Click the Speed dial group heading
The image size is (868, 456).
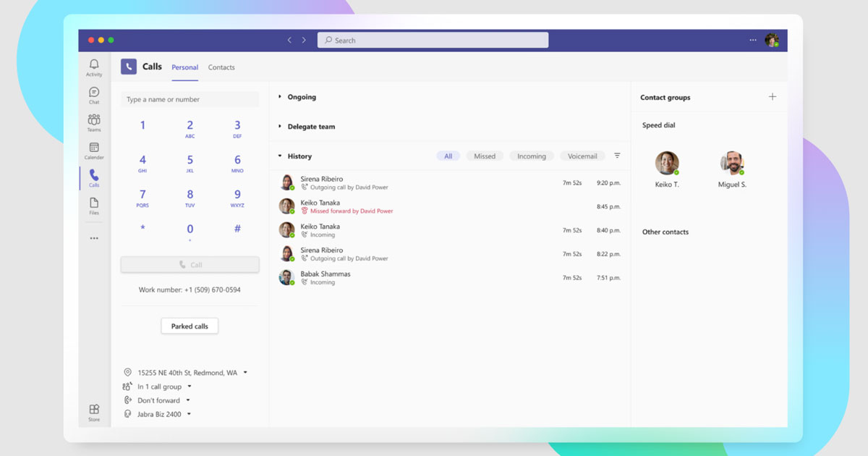click(658, 125)
